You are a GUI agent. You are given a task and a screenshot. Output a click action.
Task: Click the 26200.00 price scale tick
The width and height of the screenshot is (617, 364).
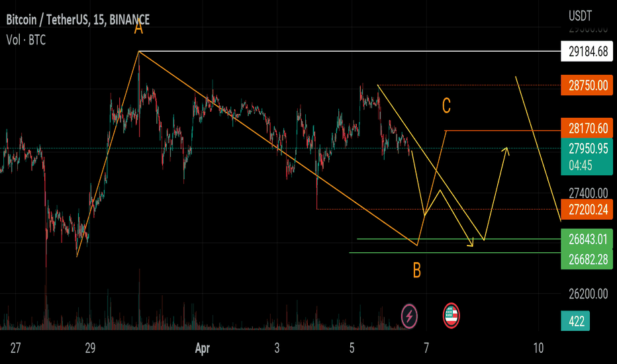(x=589, y=294)
